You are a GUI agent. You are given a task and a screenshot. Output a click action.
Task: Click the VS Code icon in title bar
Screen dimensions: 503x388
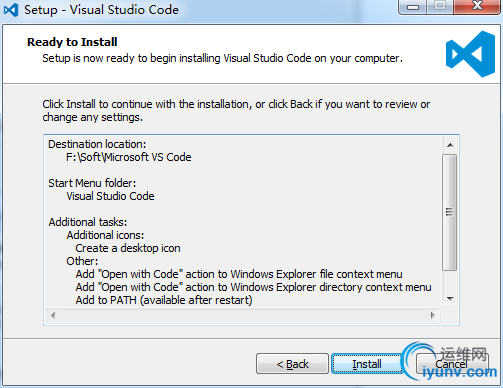(11, 10)
